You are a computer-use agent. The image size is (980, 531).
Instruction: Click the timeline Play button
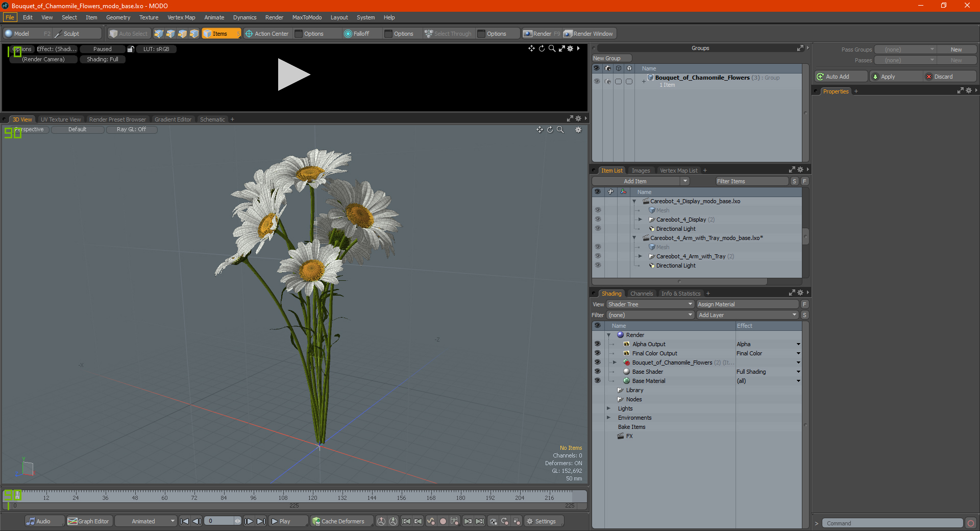287,521
